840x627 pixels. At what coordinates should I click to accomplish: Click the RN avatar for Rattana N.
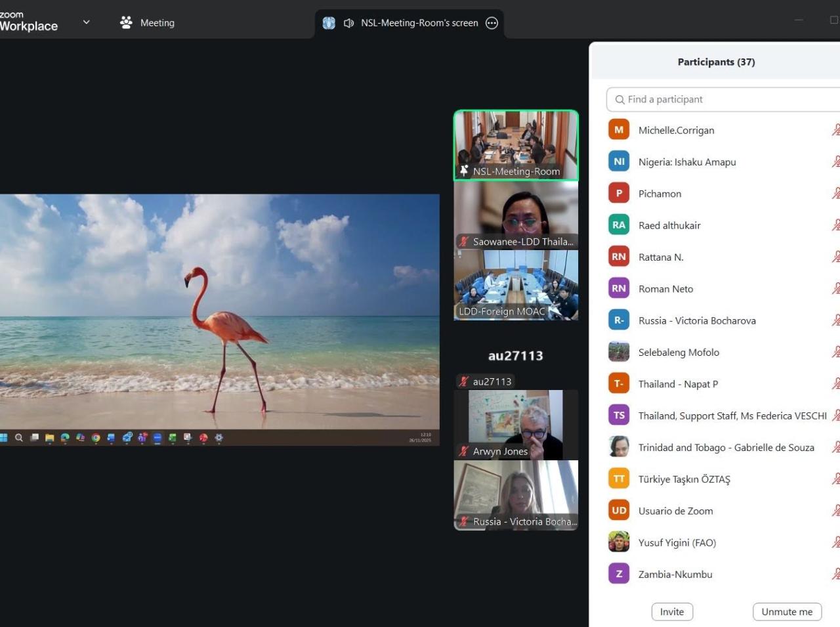tap(619, 257)
